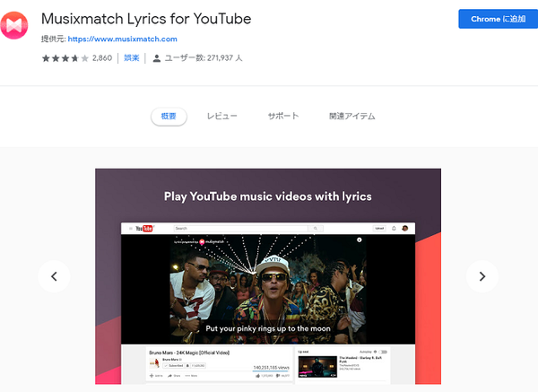Image resolution: width=538 pixels, height=392 pixels.
Task: Open the 娯楽 category link
Action: tap(132, 58)
